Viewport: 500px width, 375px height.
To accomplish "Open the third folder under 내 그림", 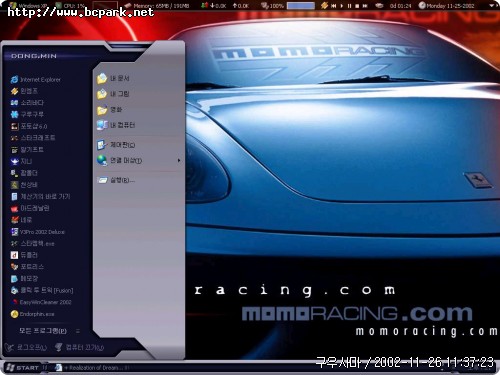I will (x=110, y=110).
